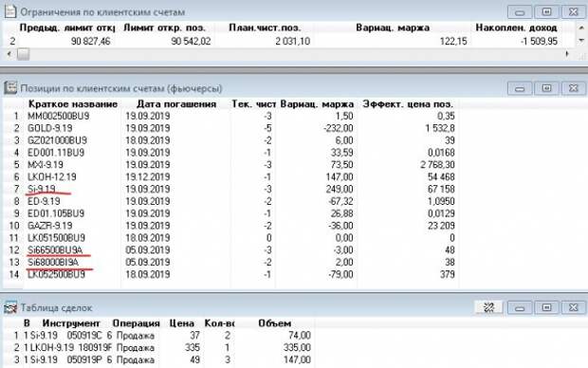Select the Si66500BU9A option row
The width and height of the screenshot is (588, 368).
coord(231,250)
